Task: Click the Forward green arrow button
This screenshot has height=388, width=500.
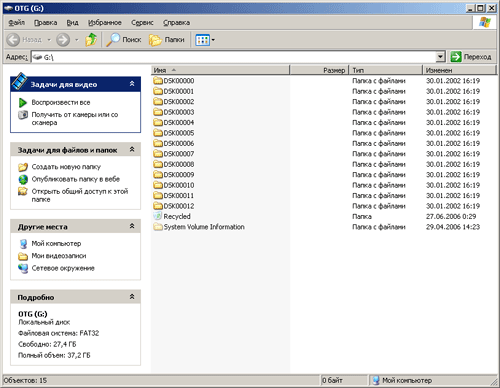Action: click(63, 40)
